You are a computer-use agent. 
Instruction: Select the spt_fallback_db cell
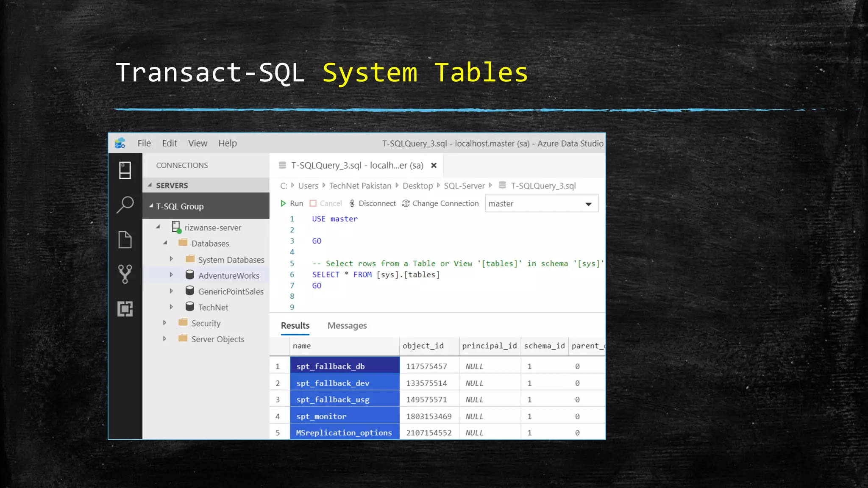point(345,366)
